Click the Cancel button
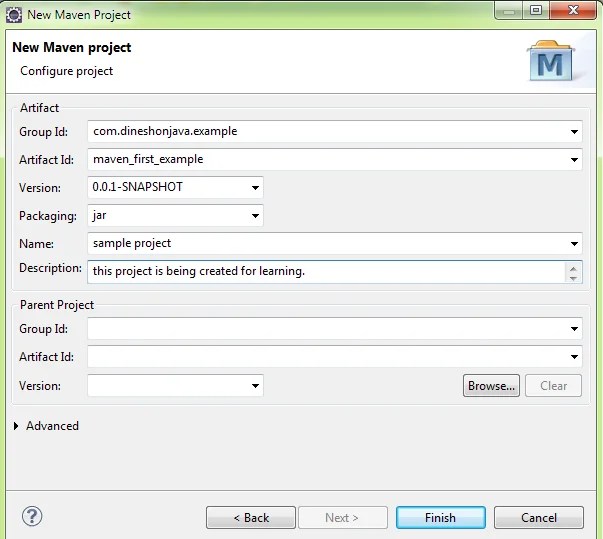603x539 pixels. click(x=539, y=517)
